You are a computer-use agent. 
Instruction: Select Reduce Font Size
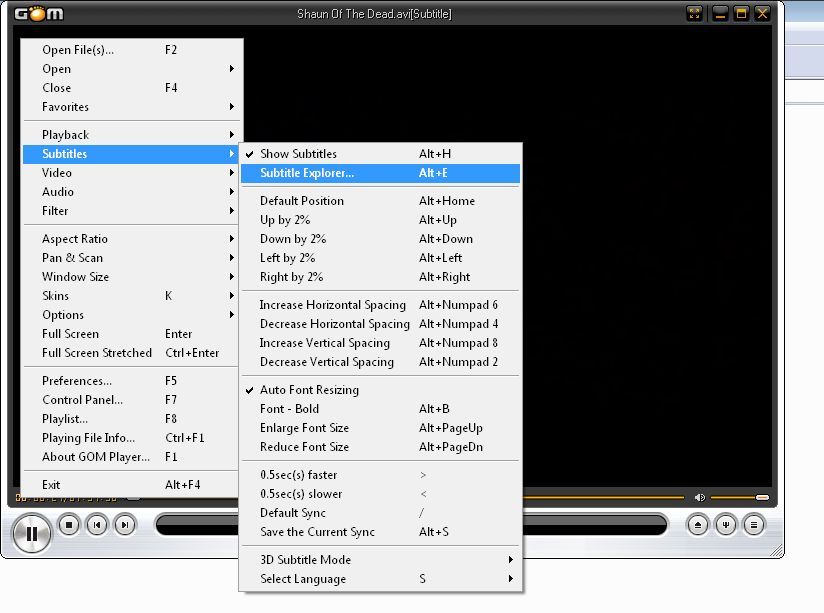tap(380, 447)
